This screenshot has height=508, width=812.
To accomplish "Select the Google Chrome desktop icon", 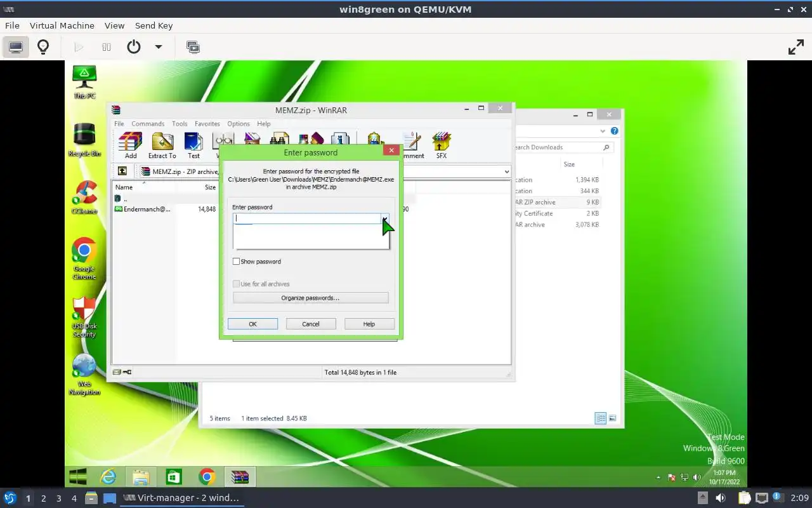I will click(84, 258).
